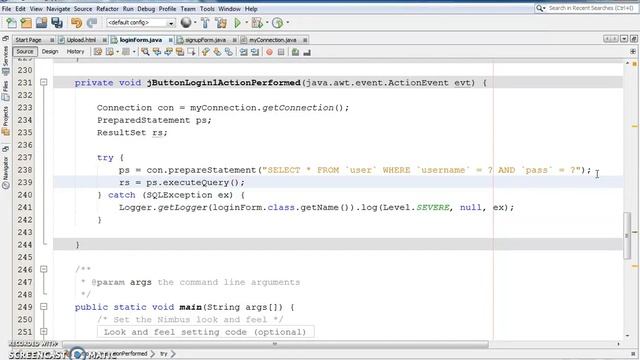Click the split editor icon at right
The height and width of the screenshot is (360, 640).
pyautogui.click(x=633, y=52)
